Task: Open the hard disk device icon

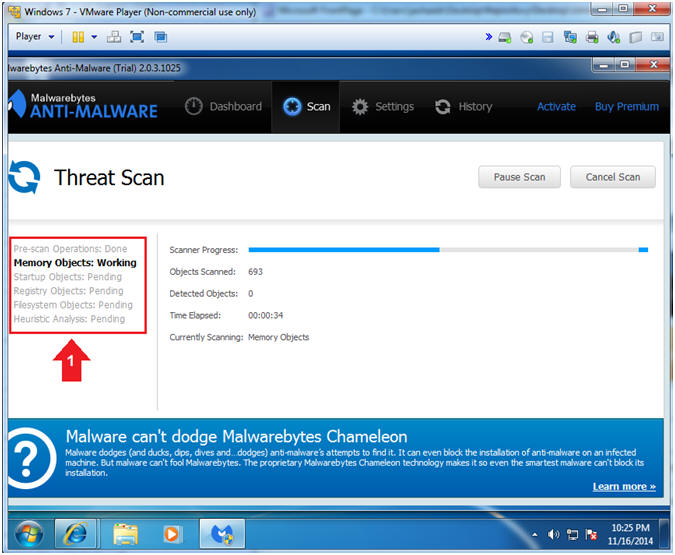Action: (505, 37)
